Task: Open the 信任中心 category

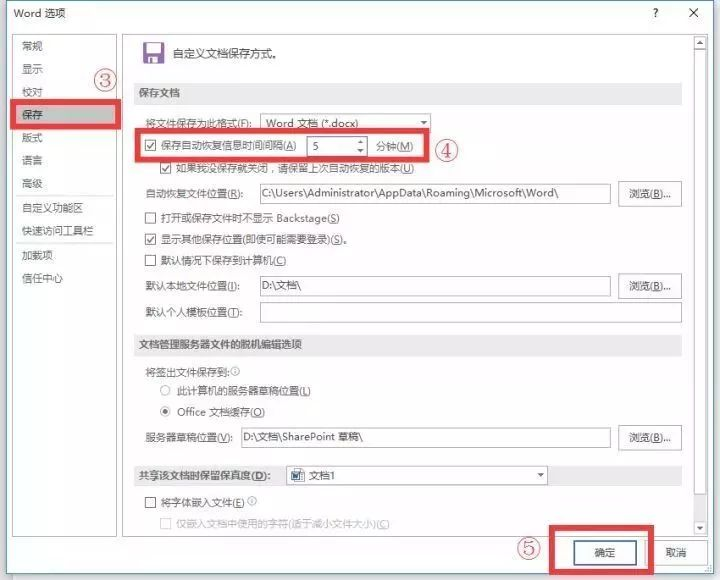Action: pyautogui.click(x=42, y=278)
